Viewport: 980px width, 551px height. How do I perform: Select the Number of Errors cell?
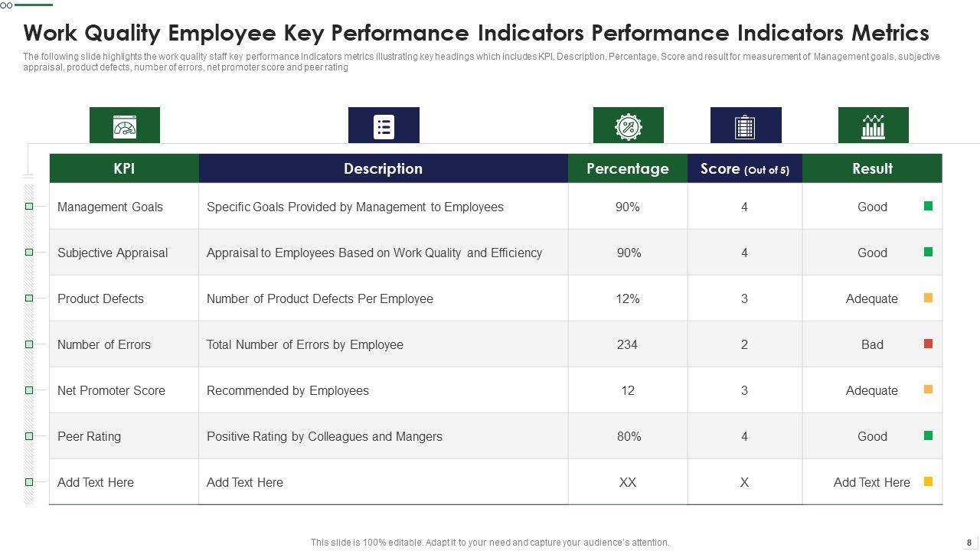[104, 344]
